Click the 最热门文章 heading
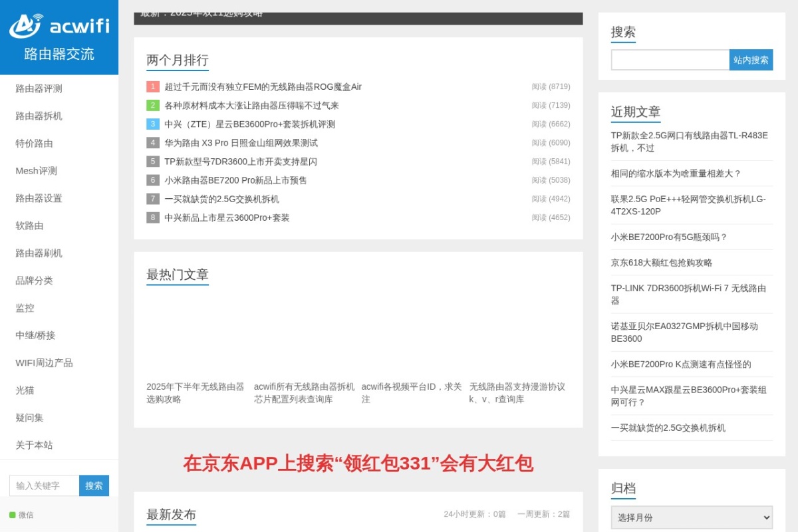Screen dimensions: 798x532 178,274
